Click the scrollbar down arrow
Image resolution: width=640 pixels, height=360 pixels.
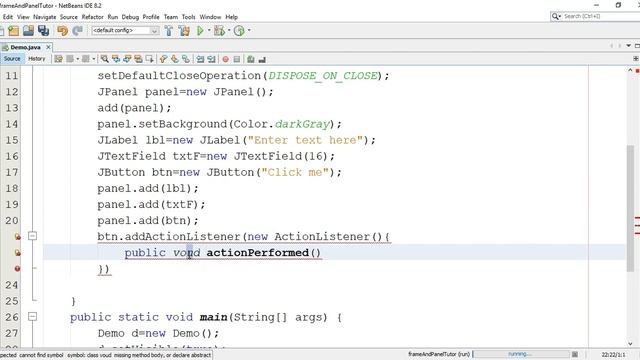point(631,344)
